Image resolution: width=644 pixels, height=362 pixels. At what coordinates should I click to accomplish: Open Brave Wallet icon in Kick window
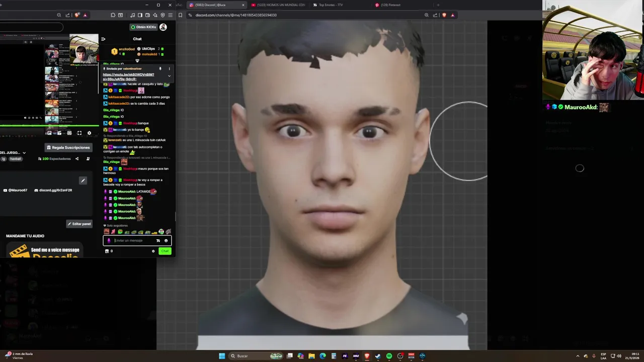coord(147,15)
